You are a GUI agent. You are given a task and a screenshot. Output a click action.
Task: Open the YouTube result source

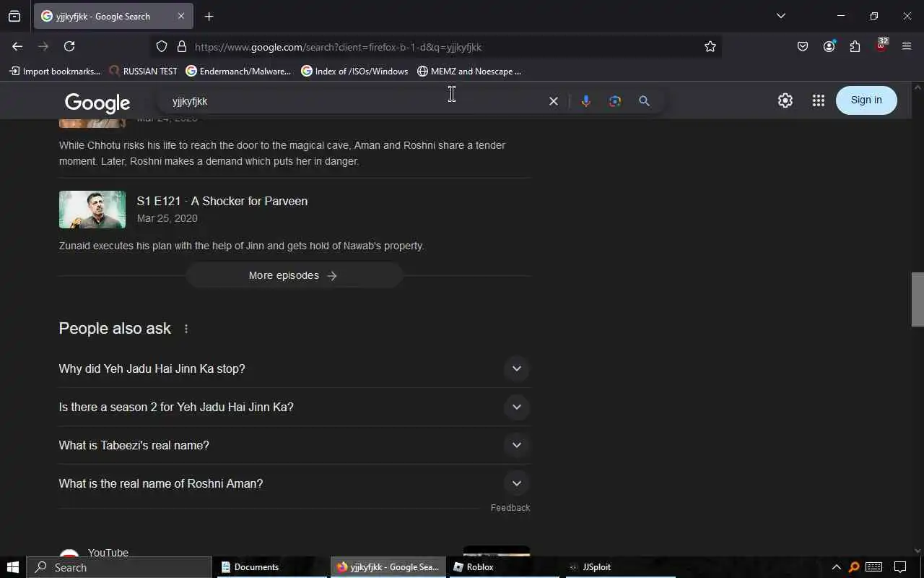(108, 553)
